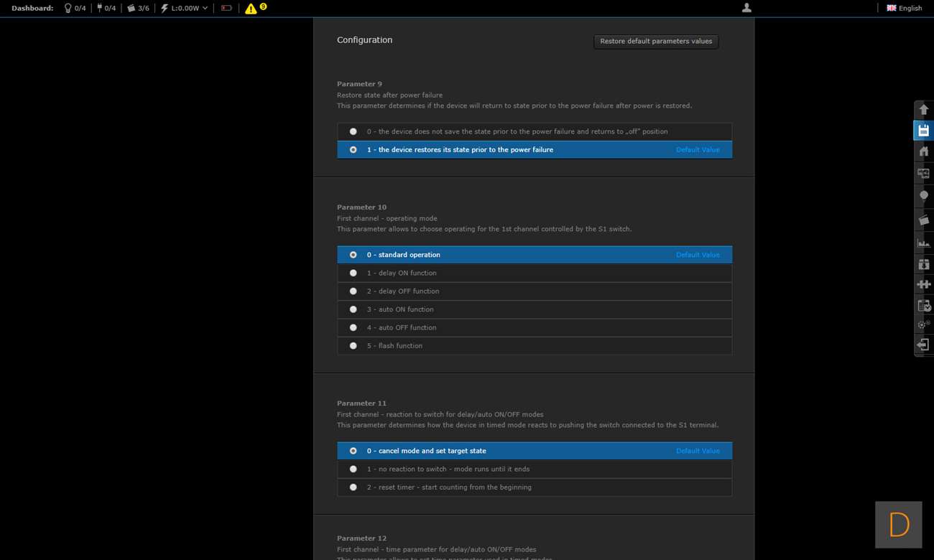Open the English language selector
This screenshot has height=560, width=934.
904,9
